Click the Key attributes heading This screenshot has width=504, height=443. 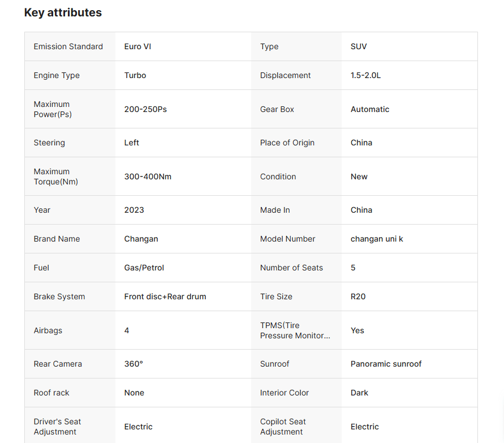click(x=63, y=12)
